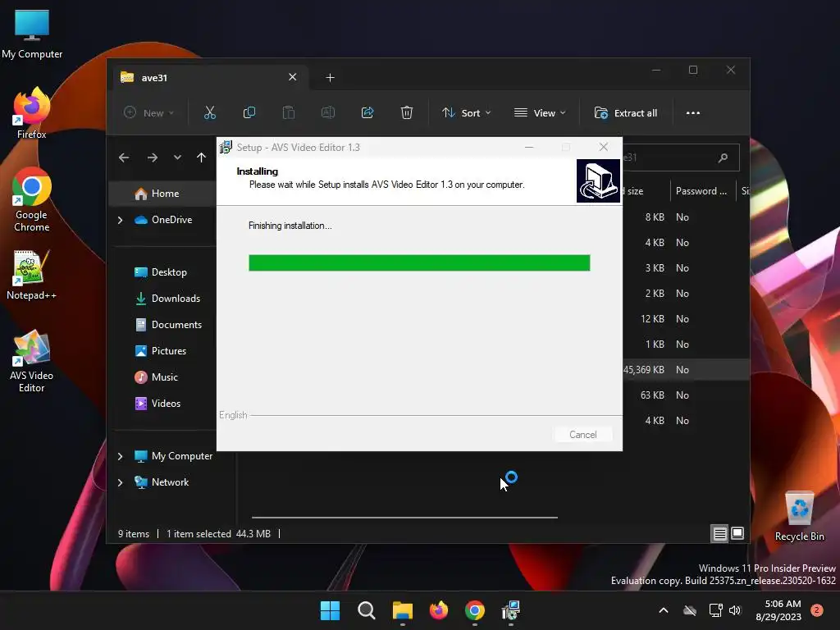Expand the OneDrive tree node

tap(120, 220)
